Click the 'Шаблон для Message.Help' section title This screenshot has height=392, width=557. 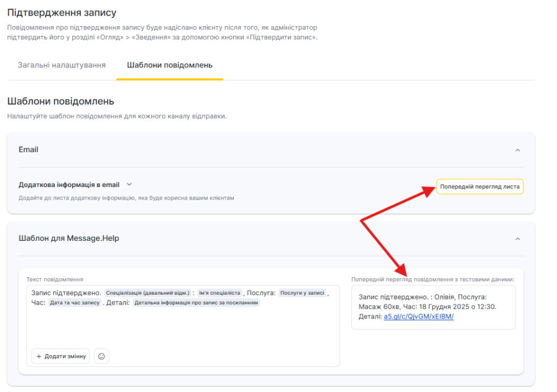coord(69,238)
